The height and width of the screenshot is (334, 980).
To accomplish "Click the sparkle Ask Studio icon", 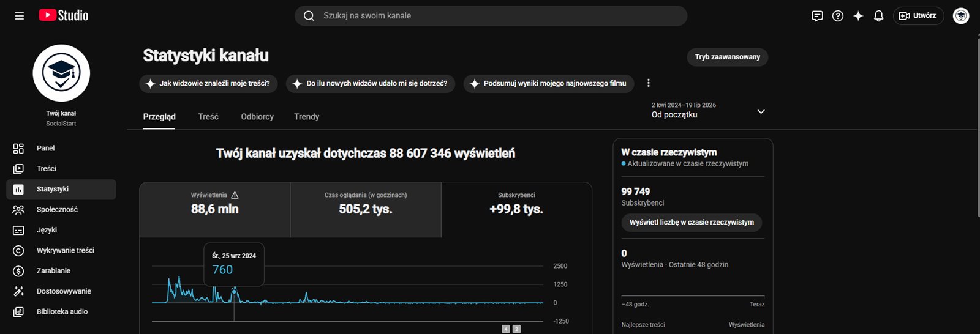I will [858, 16].
